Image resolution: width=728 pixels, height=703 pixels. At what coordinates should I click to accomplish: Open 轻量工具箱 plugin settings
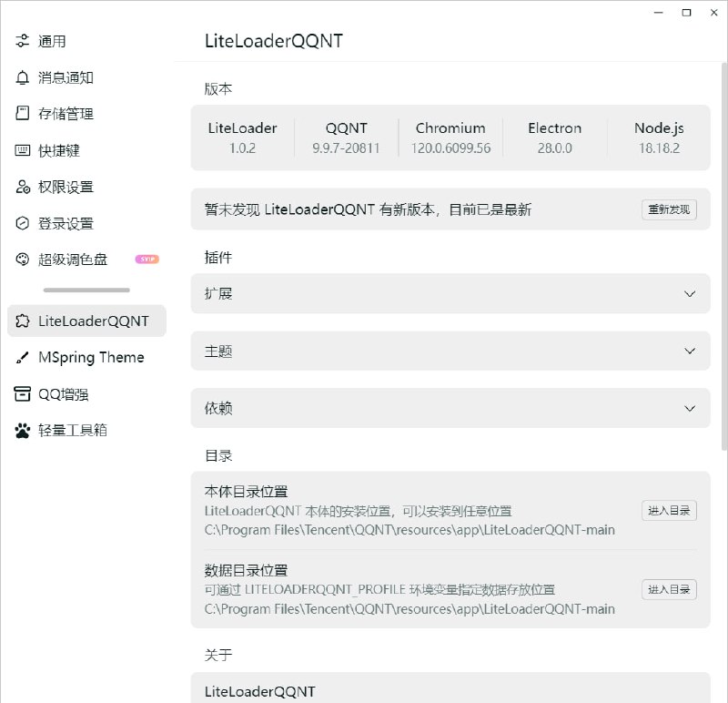click(x=86, y=430)
